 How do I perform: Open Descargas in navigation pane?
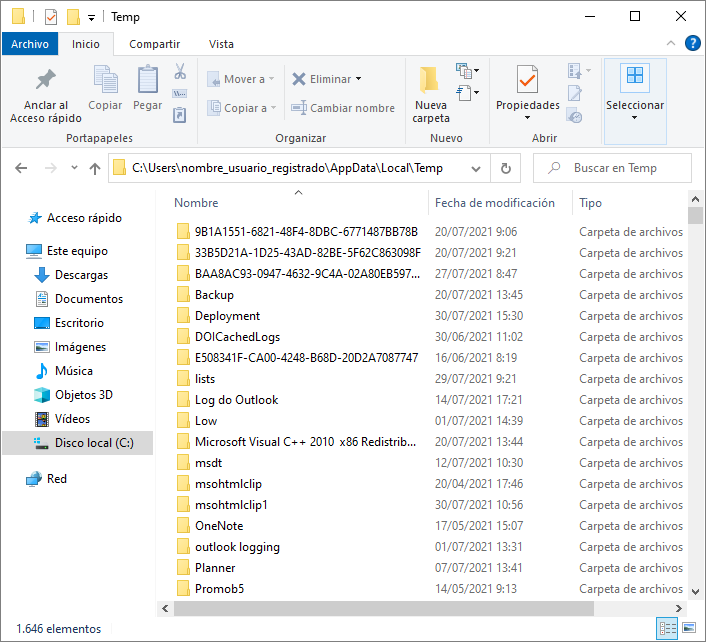(x=71, y=275)
